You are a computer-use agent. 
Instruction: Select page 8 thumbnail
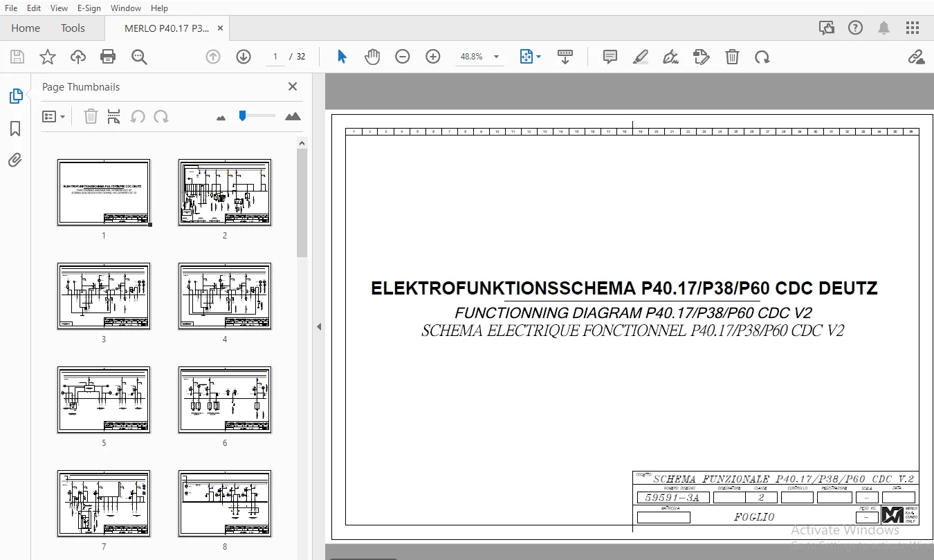225,503
